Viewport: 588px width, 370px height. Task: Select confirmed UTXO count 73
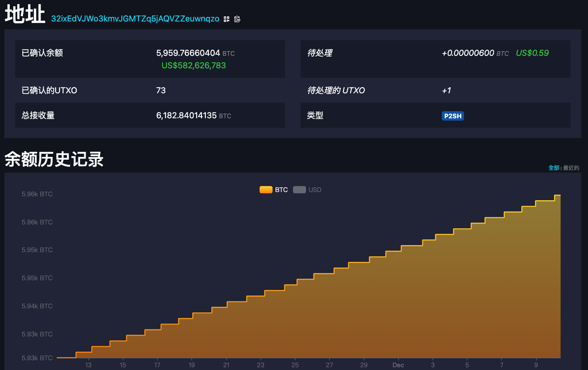[161, 91]
